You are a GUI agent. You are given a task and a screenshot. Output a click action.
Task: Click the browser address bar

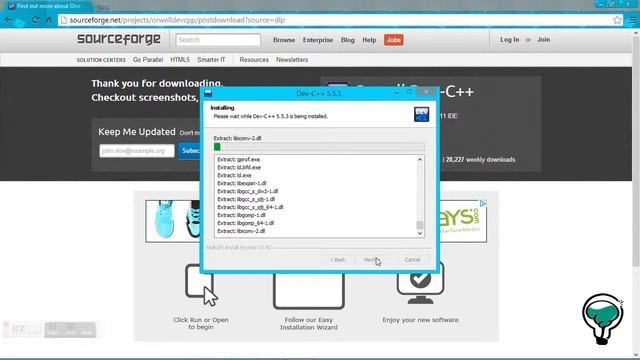[340, 20]
